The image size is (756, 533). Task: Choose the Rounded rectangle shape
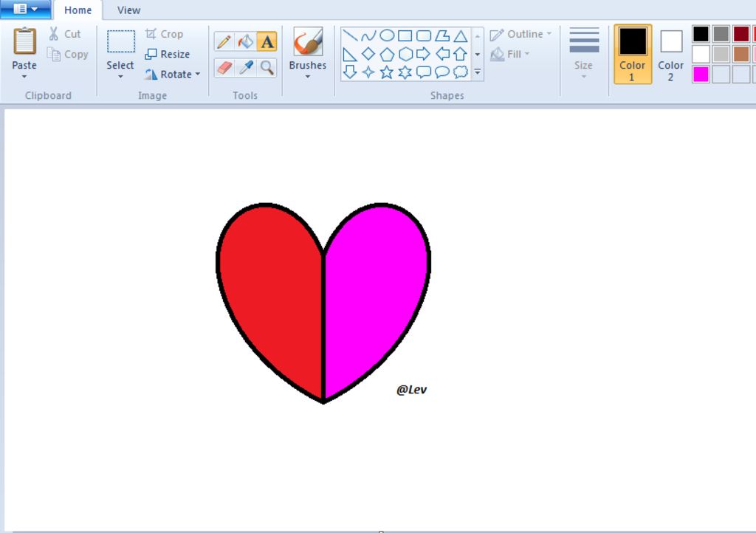[423, 35]
